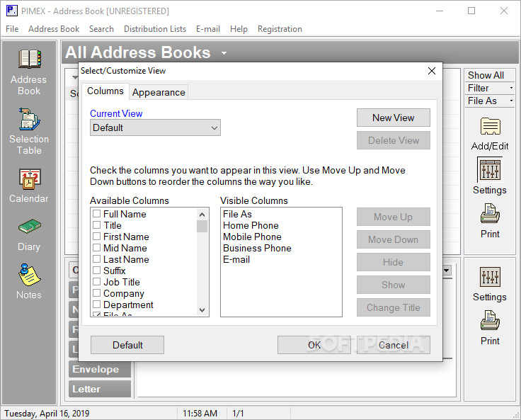
Task: Select E-mail in Visible Columns
Action: [x=236, y=259]
